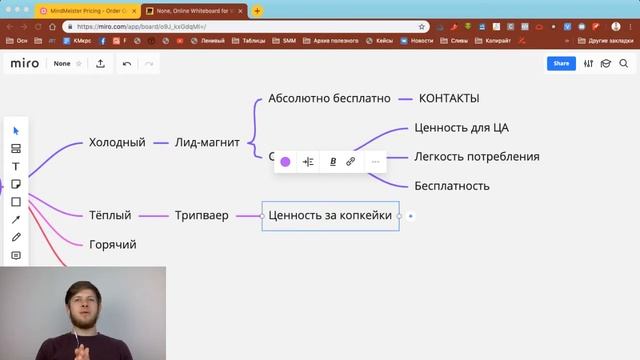This screenshot has height=360, width=640.
Task: Toggle bold formatting in floating toolbar
Action: coord(333,162)
